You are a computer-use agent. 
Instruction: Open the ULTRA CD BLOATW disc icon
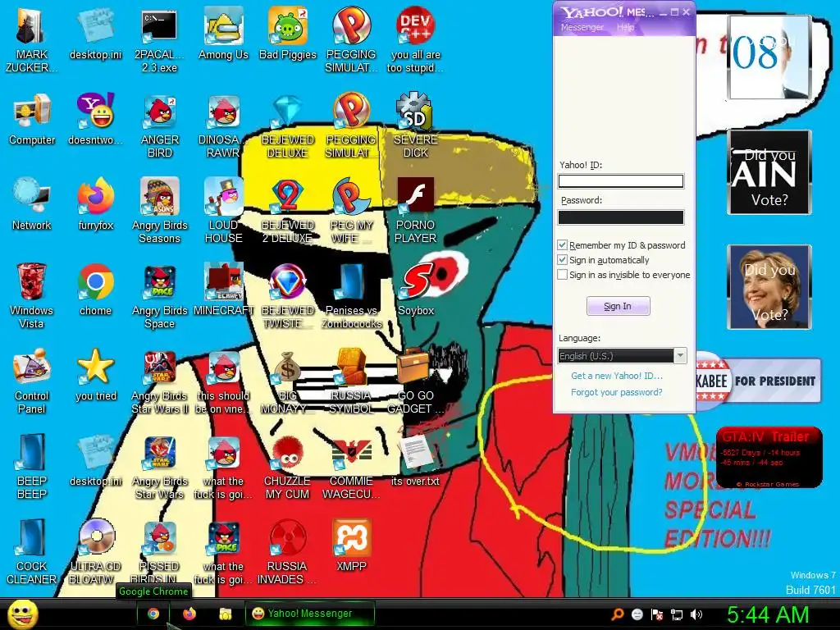95,551
